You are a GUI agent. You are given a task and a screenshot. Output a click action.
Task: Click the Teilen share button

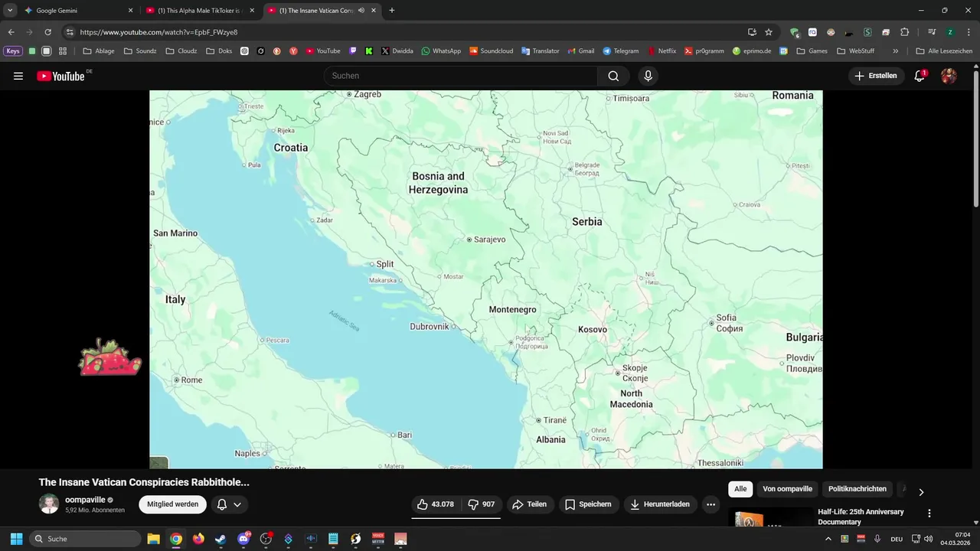click(529, 504)
